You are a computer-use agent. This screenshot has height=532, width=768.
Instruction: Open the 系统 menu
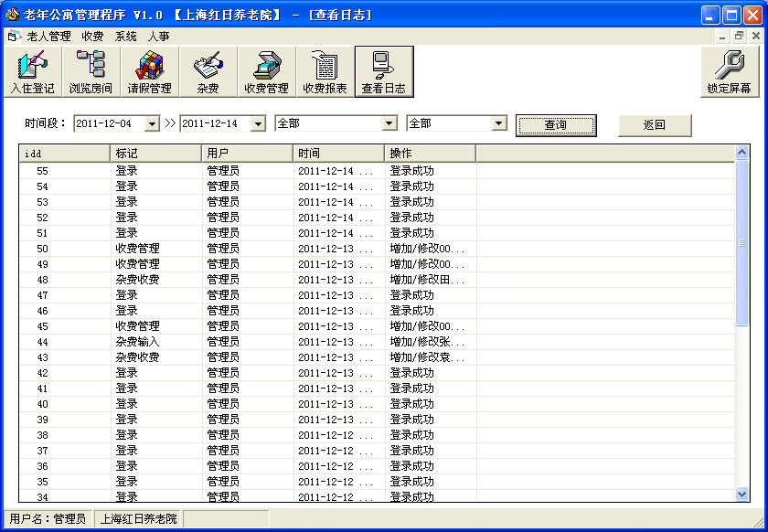[x=126, y=37]
